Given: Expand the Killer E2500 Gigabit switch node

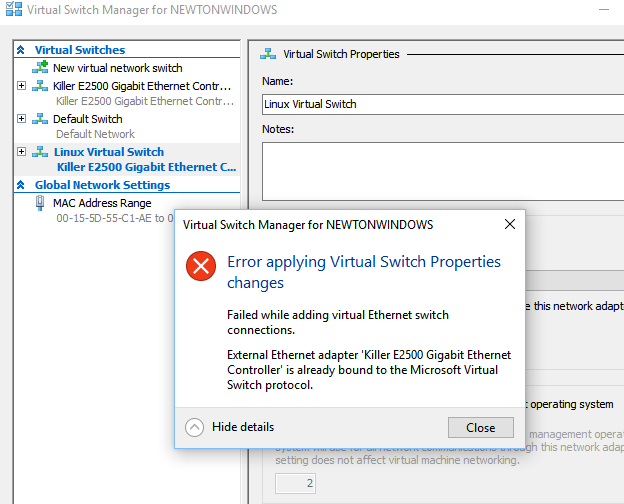Looking at the screenshot, I should pos(22,86).
